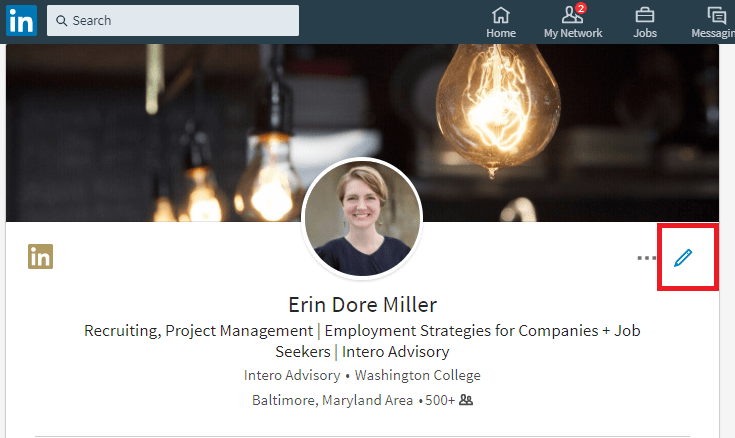Image resolution: width=735 pixels, height=438 pixels.
Task: Open the three-dot more options menu
Action: pos(646,258)
